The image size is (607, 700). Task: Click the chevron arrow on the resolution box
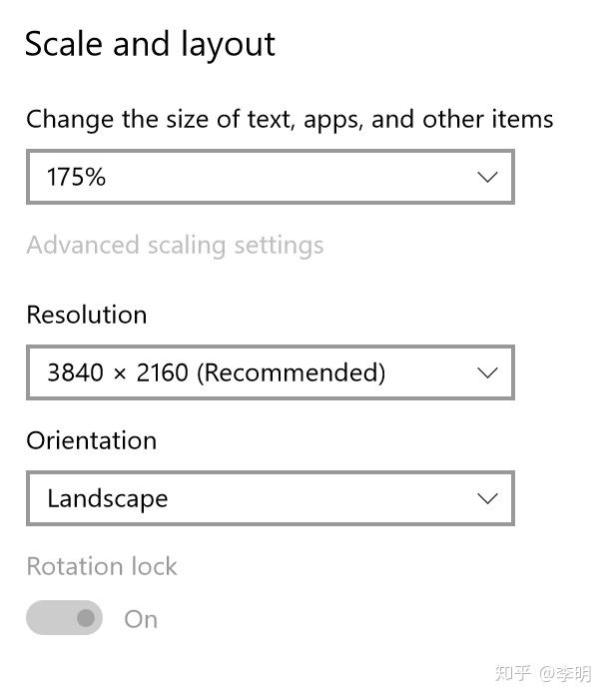pos(487,372)
